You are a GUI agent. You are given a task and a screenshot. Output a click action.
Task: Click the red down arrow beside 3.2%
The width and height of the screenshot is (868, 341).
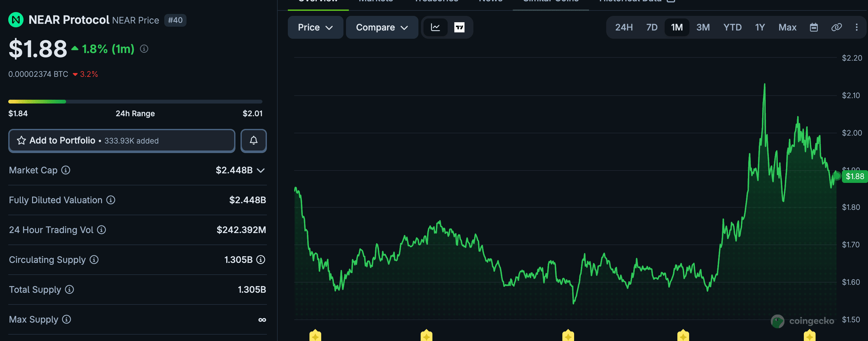coord(75,74)
